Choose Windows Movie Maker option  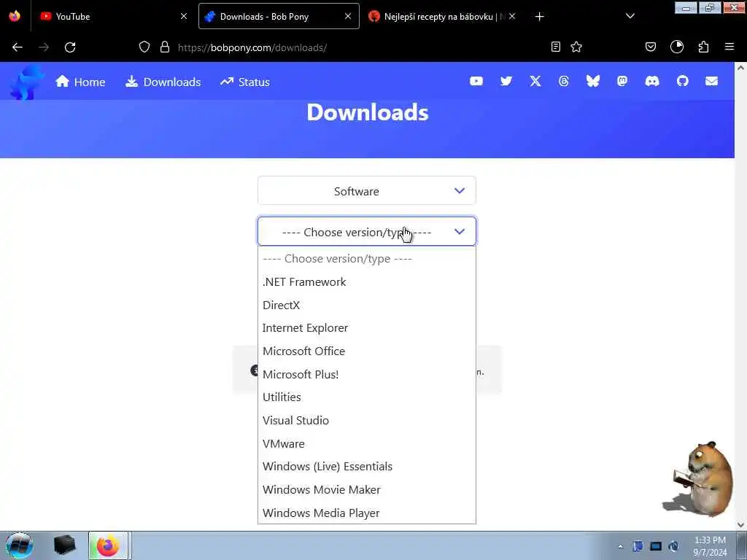tap(367, 490)
